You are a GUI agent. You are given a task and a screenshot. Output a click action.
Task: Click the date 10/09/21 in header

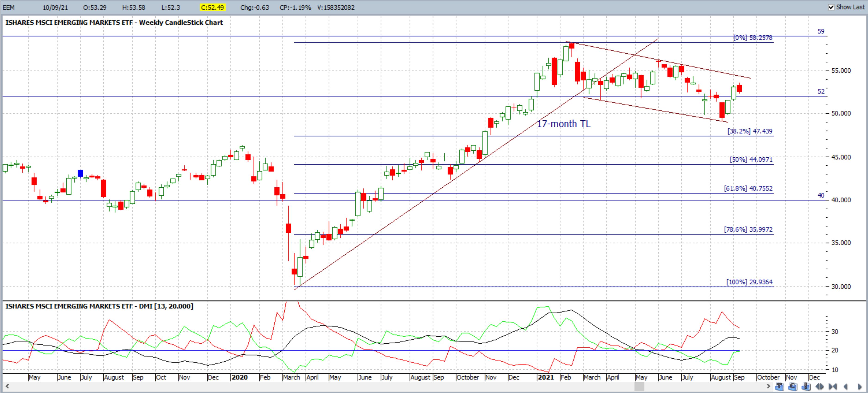tap(55, 7)
